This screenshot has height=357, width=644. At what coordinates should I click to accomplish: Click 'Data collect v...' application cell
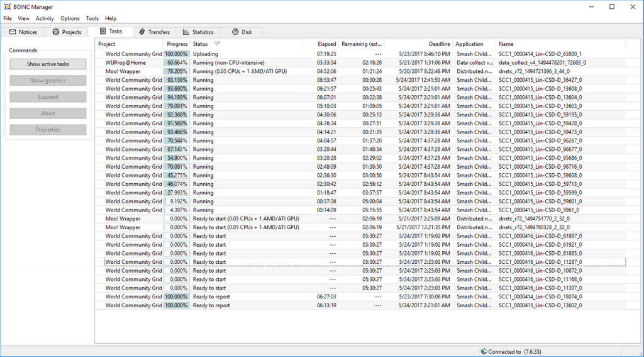point(475,62)
